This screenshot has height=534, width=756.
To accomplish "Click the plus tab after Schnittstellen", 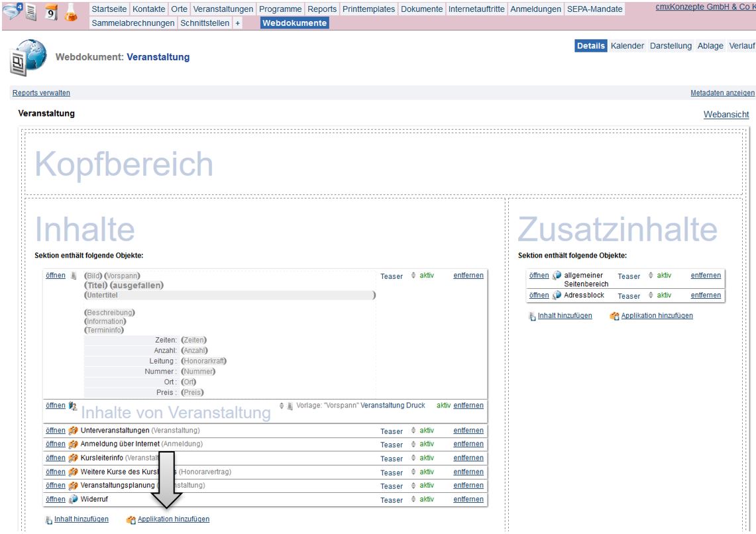I will tap(238, 23).
